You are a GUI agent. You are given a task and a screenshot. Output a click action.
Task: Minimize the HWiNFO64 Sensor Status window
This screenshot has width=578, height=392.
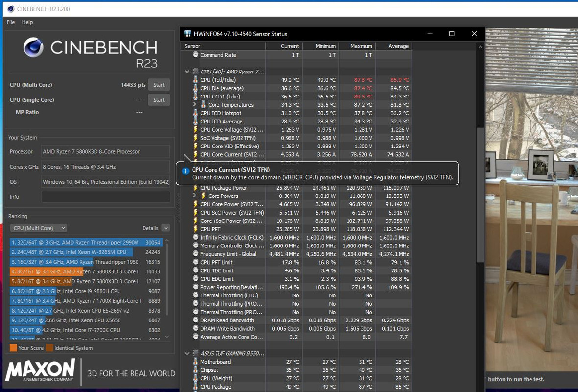pos(430,34)
